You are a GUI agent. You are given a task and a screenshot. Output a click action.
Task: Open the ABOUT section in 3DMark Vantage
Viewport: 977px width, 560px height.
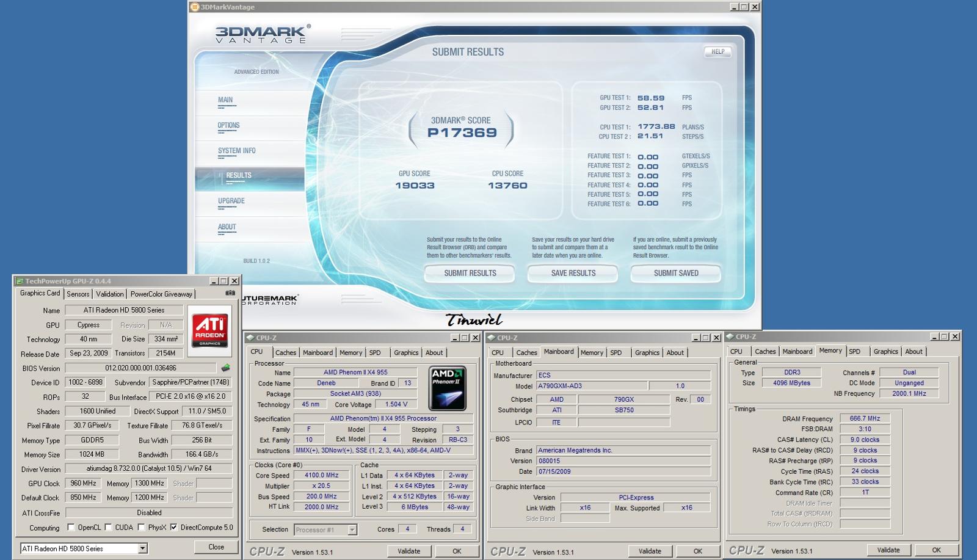click(227, 227)
